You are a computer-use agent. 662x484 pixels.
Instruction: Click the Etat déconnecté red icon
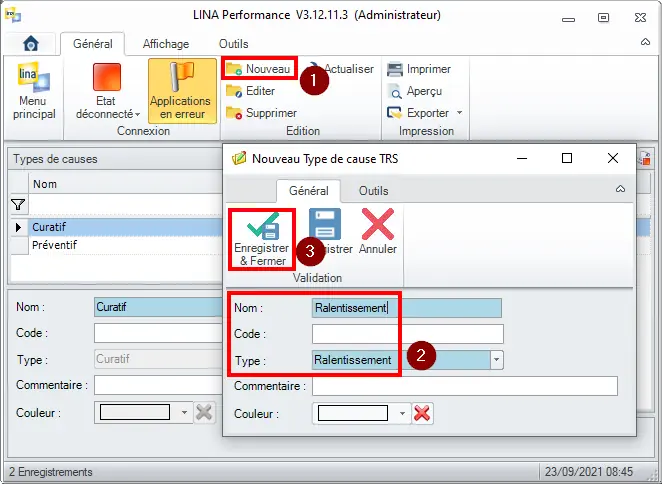[107, 77]
